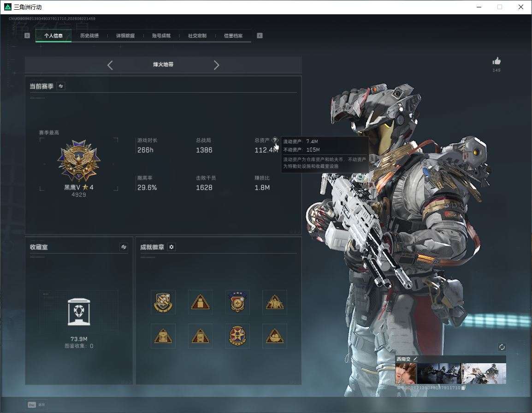Click the 不动资产 105M tooltip line
The width and height of the screenshot is (532, 413).
coord(301,150)
